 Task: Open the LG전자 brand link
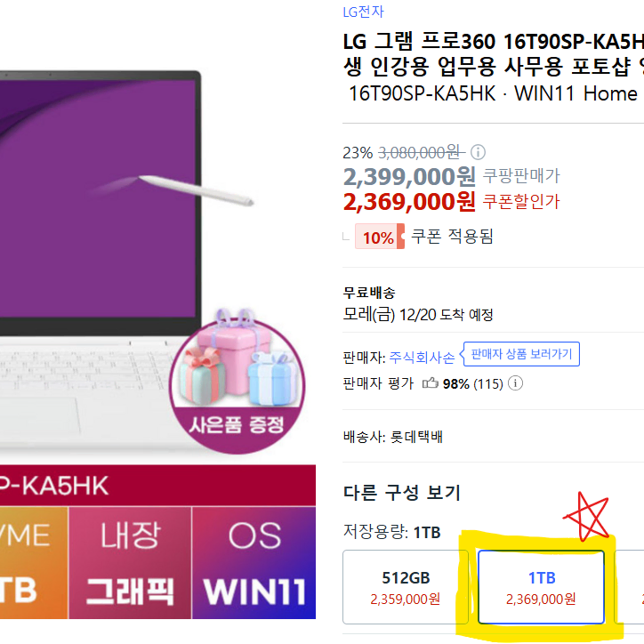pos(363,12)
